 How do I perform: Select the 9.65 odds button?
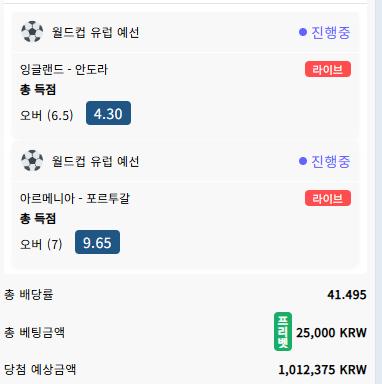(97, 242)
